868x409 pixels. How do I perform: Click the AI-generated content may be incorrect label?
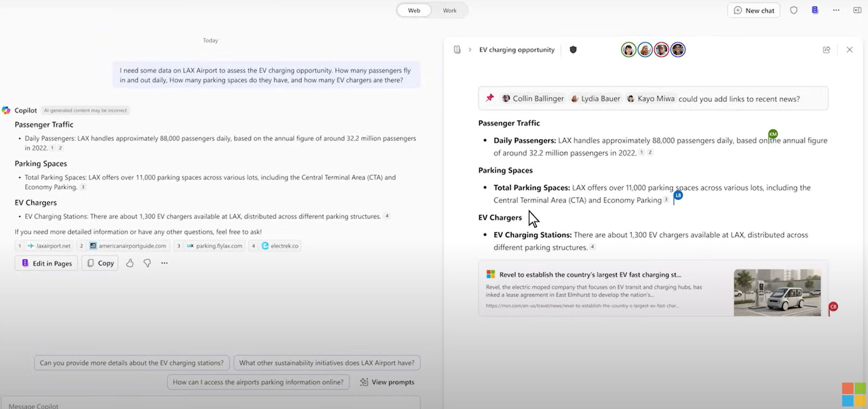point(85,110)
